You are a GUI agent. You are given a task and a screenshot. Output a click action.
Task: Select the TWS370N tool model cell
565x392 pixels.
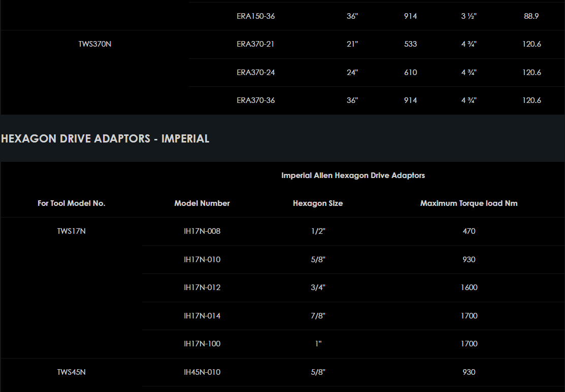tap(95, 44)
